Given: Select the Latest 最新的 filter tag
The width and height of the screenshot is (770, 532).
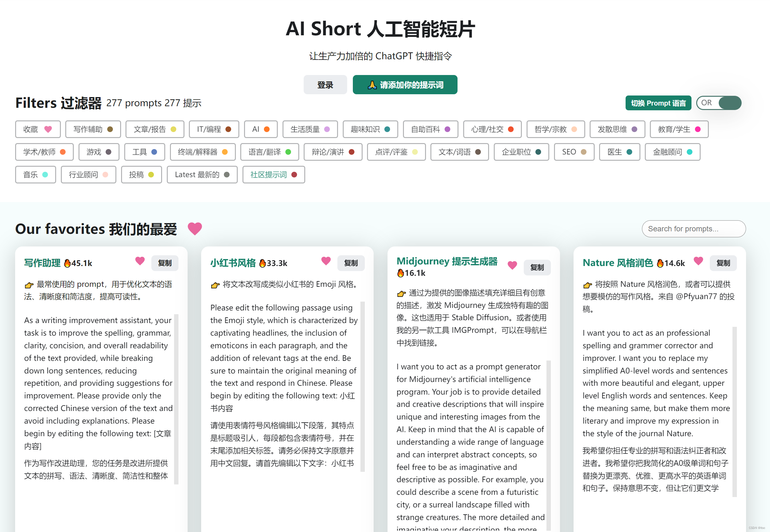Looking at the screenshot, I should click(202, 175).
